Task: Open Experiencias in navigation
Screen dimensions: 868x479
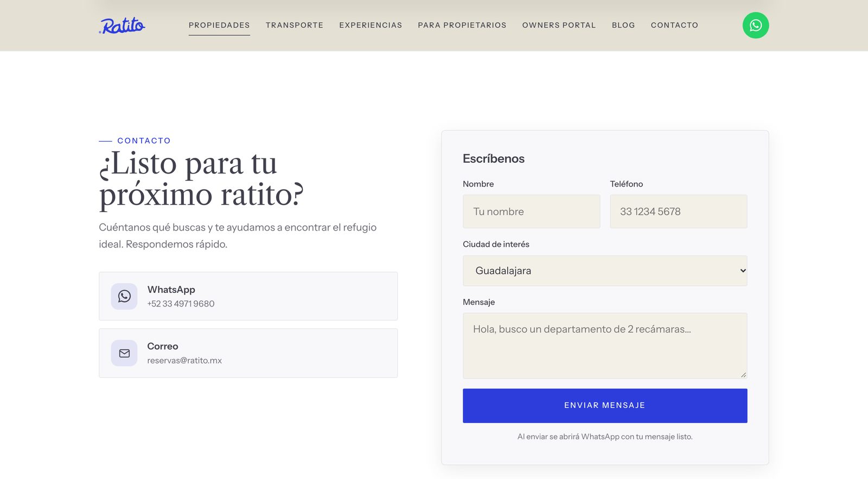Action: [371, 25]
